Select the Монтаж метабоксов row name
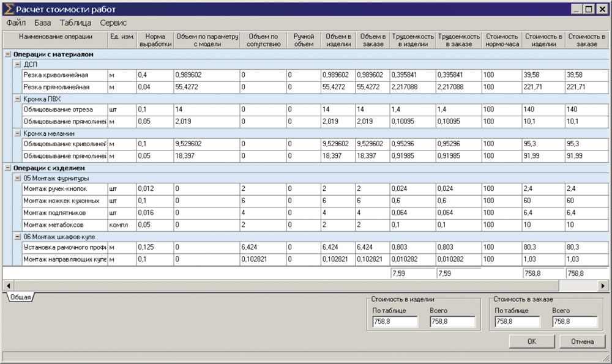The height and width of the screenshot is (364, 612). point(64,225)
